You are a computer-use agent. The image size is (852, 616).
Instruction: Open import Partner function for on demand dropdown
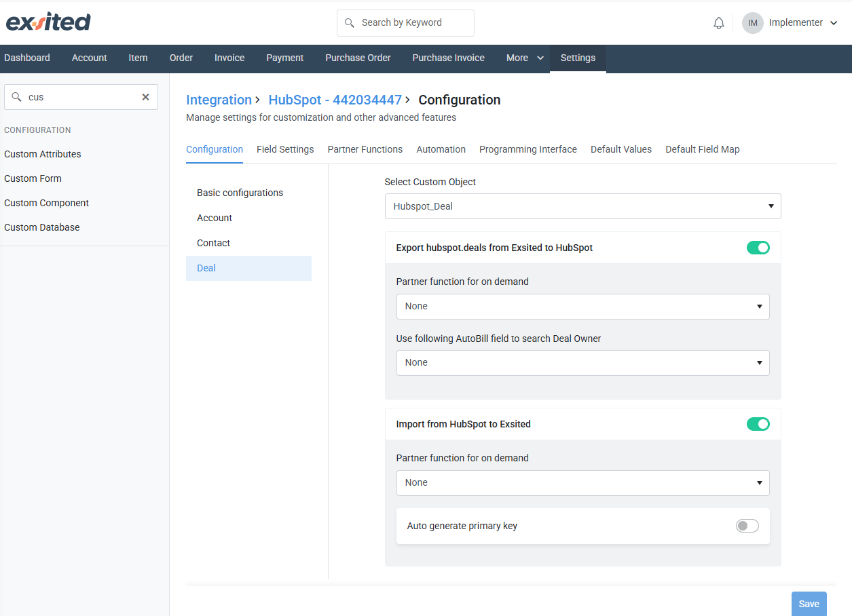pyautogui.click(x=582, y=483)
